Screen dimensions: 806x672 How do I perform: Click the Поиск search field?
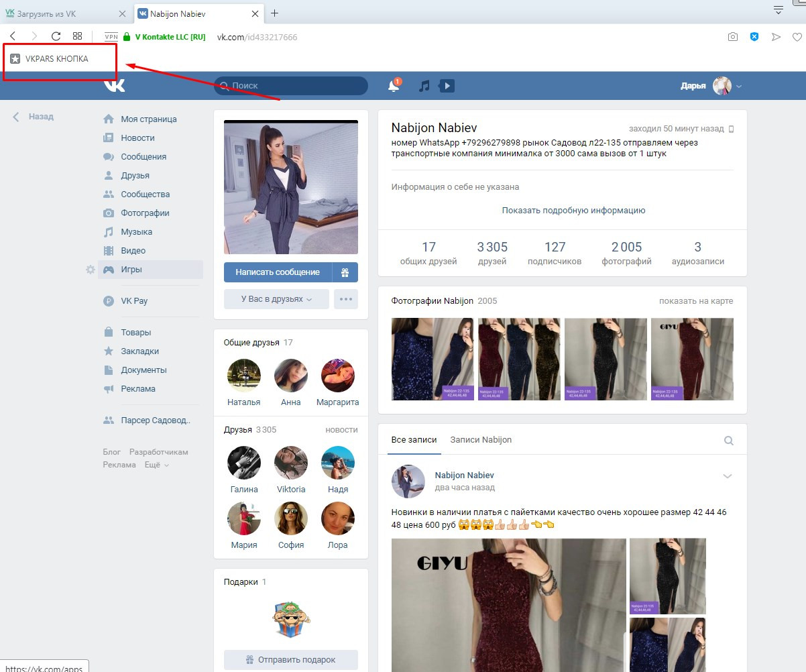point(291,86)
